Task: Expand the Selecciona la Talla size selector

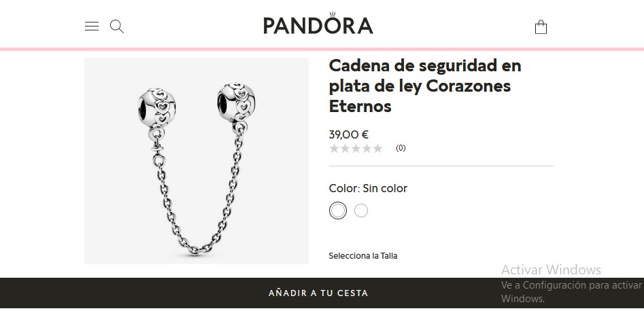Action: click(363, 256)
